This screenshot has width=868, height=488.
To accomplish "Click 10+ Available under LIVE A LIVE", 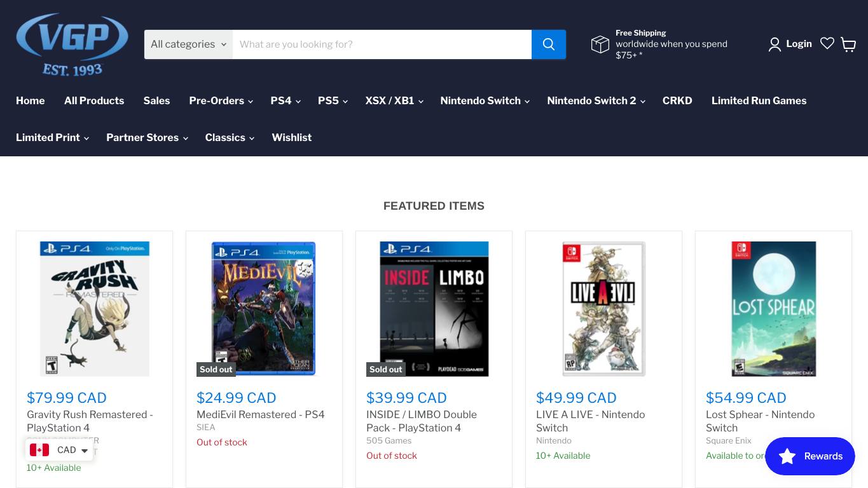I will pyautogui.click(x=563, y=456).
